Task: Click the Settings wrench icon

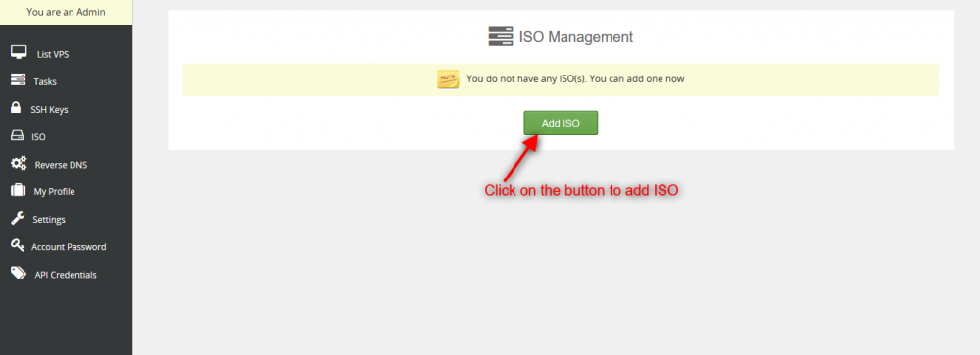Action: pyautogui.click(x=18, y=218)
